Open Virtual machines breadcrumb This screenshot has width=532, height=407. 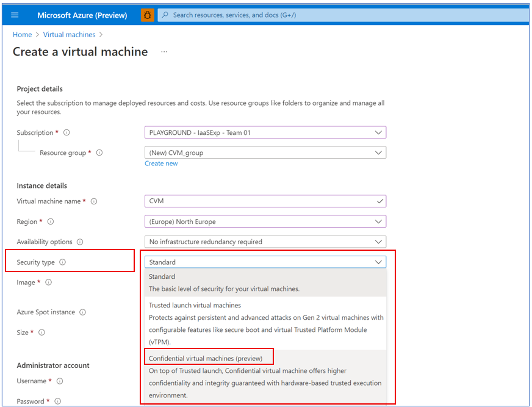(x=69, y=35)
